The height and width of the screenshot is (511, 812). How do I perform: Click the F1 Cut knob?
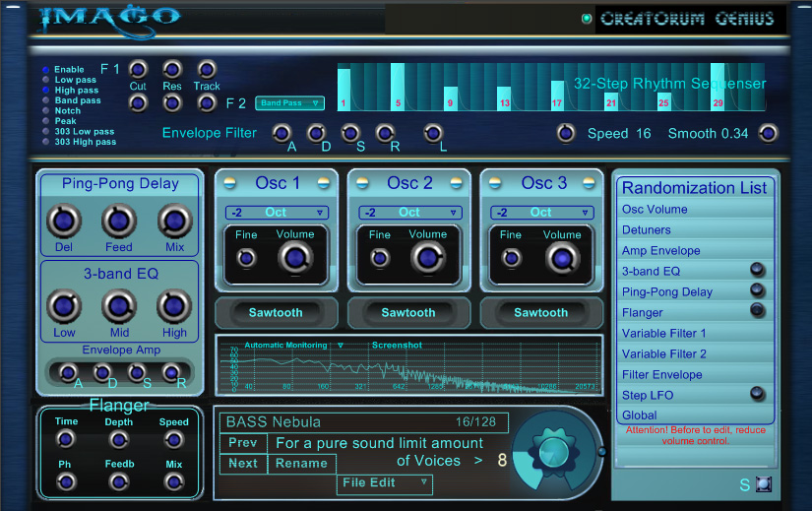[138, 69]
